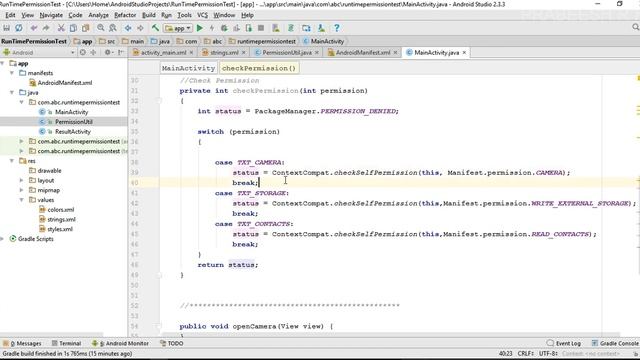The width and height of the screenshot is (640, 360).
Task: Click the Sync Project with Gradle icon
Action: point(291,28)
